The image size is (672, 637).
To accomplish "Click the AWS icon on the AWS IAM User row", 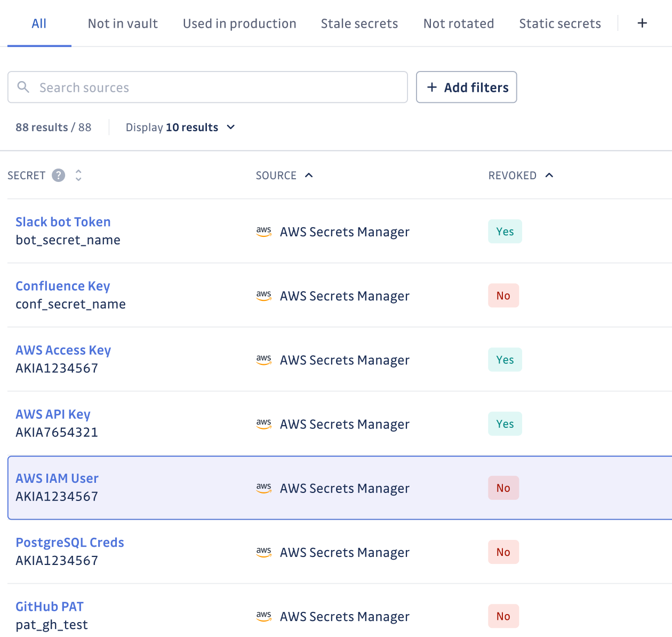I will tap(264, 488).
